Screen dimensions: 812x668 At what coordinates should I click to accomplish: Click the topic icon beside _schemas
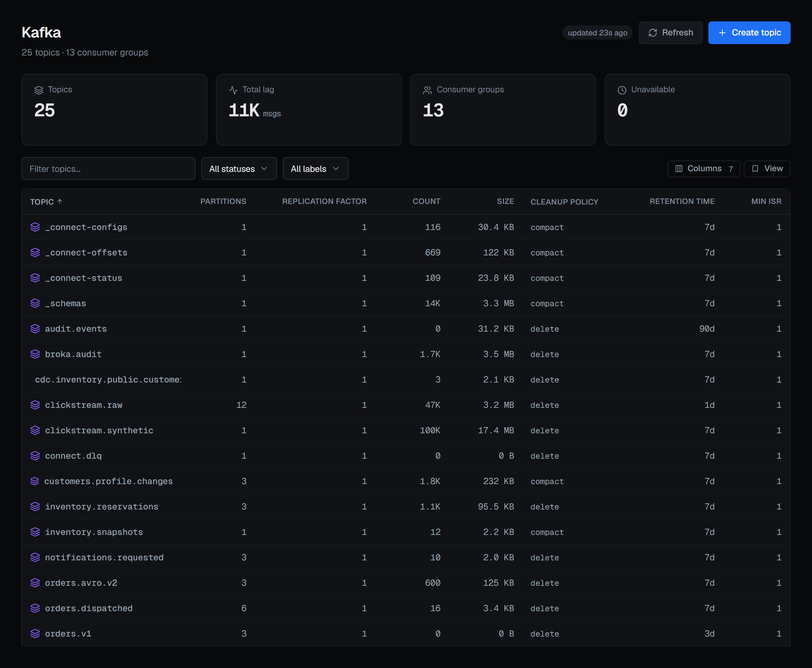(35, 303)
